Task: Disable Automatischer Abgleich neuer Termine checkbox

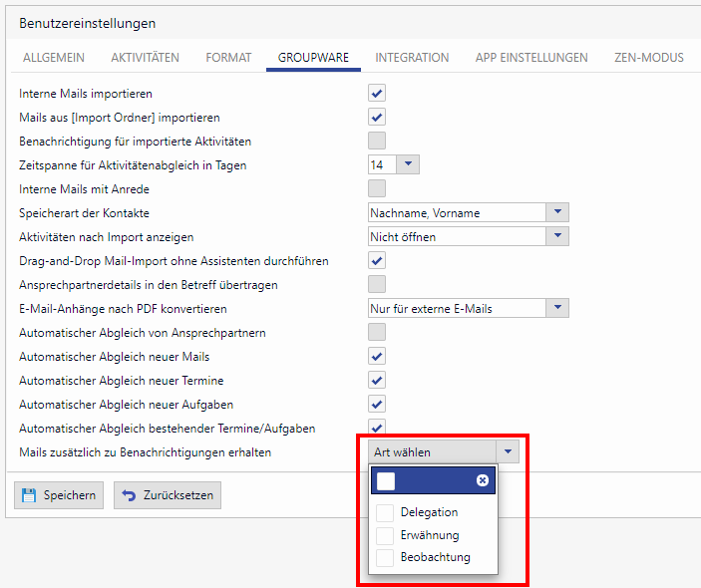Action: (x=377, y=380)
